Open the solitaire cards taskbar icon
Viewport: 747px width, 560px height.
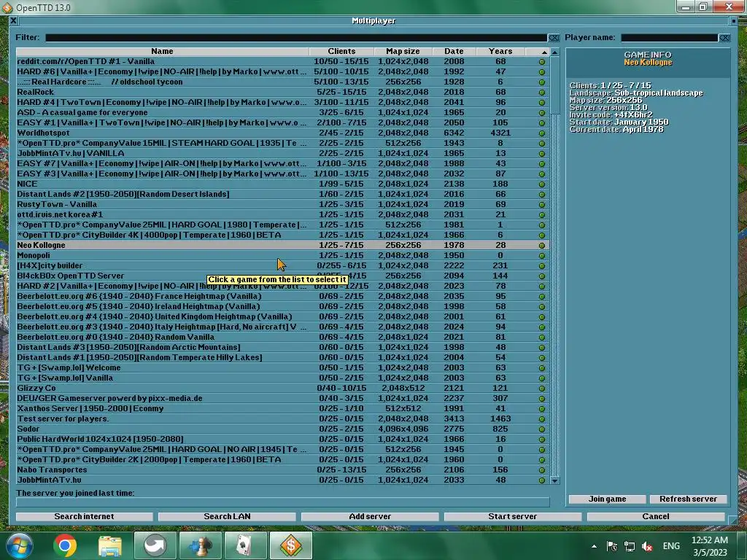click(246, 545)
